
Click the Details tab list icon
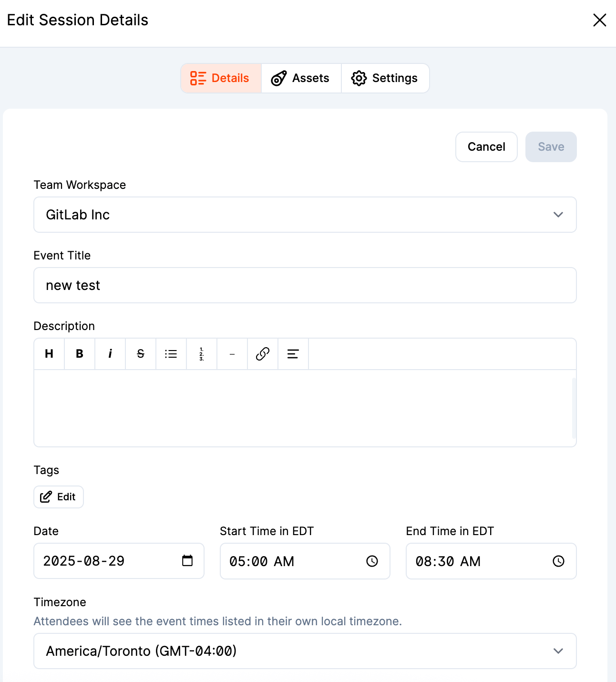click(198, 78)
